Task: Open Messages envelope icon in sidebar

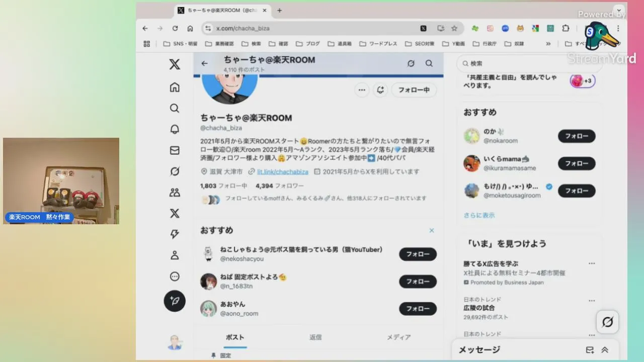Action: 175,150
